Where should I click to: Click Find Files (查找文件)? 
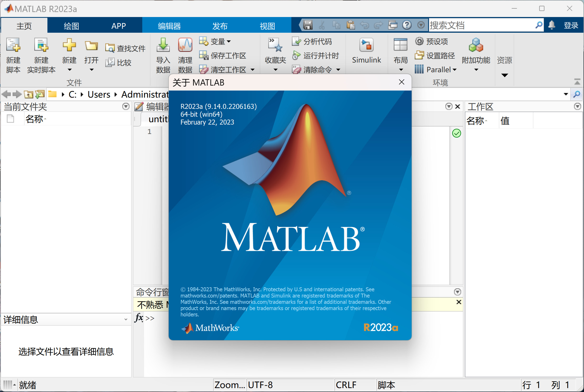click(x=125, y=48)
